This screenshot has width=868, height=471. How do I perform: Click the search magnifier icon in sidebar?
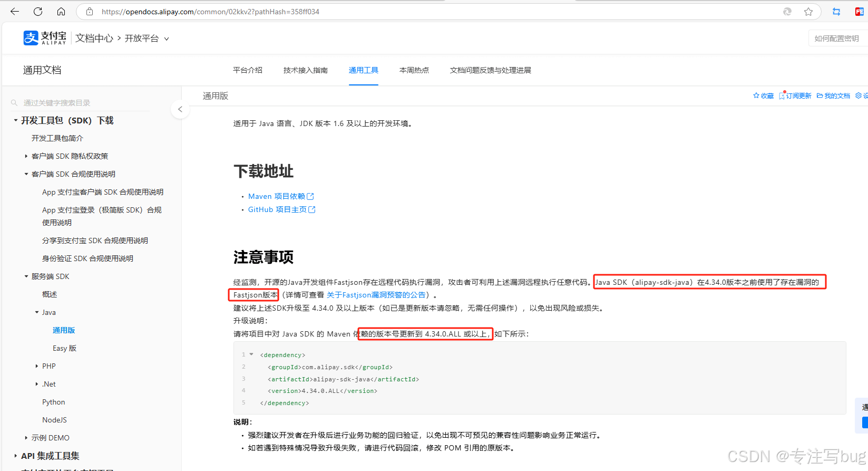pyautogui.click(x=14, y=103)
